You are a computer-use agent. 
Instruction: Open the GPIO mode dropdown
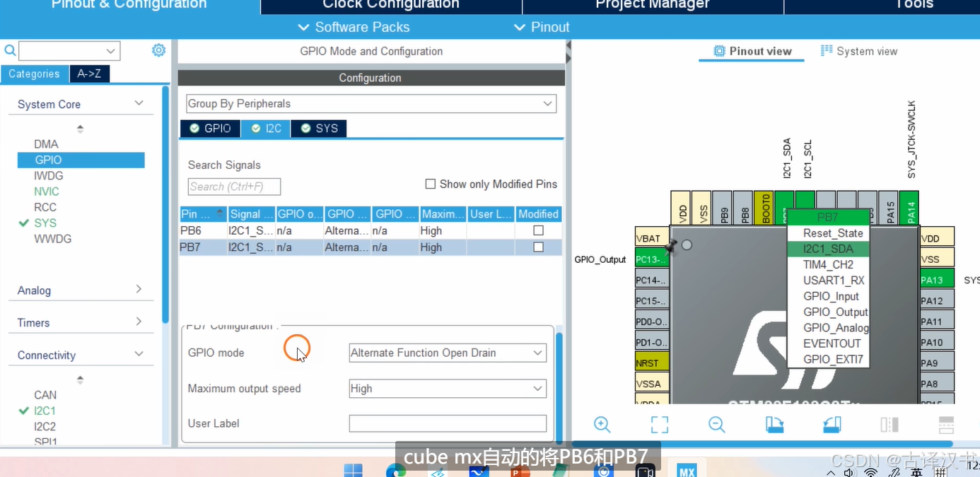click(448, 353)
